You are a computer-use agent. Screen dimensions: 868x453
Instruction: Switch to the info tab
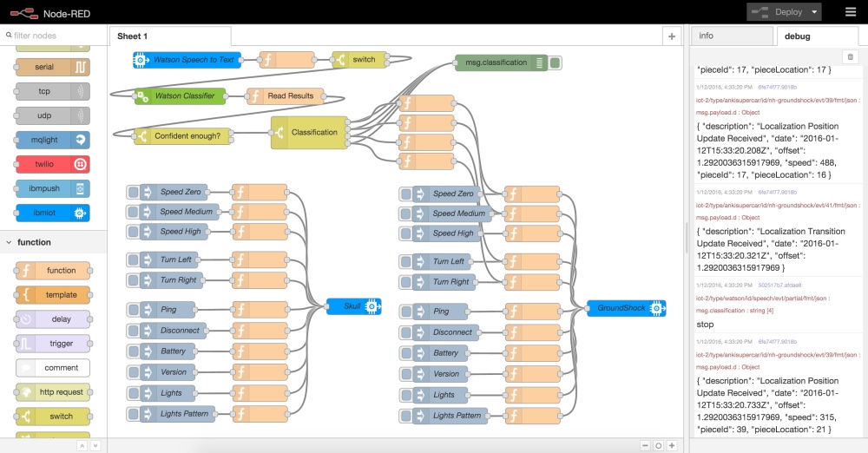pyautogui.click(x=730, y=36)
